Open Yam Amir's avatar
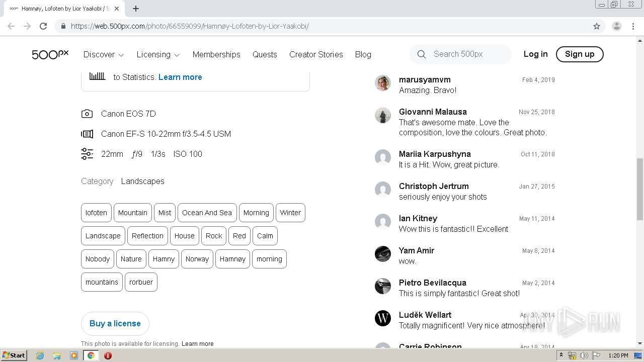This screenshot has height=362, width=644. (383, 254)
